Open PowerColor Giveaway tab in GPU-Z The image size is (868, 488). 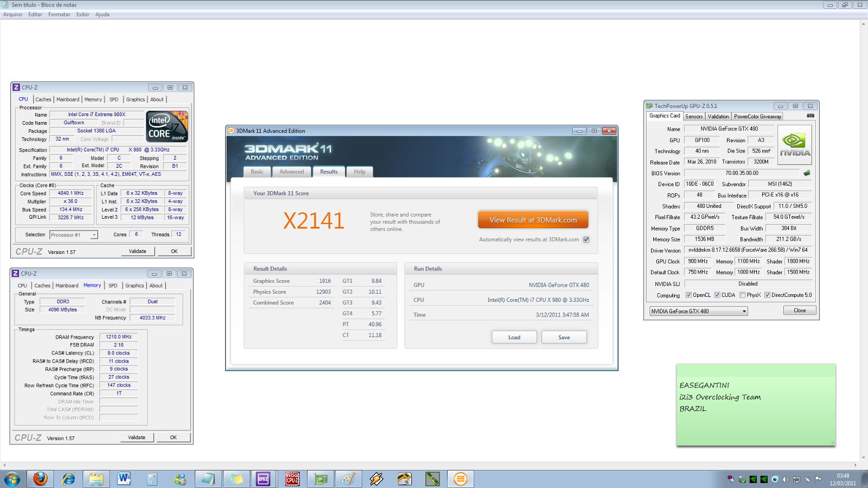coord(758,116)
